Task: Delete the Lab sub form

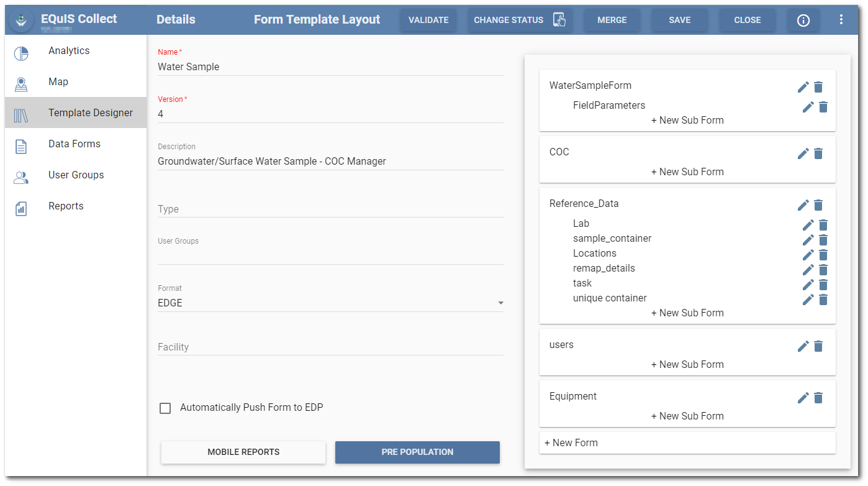Action: (x=823, y=225)
